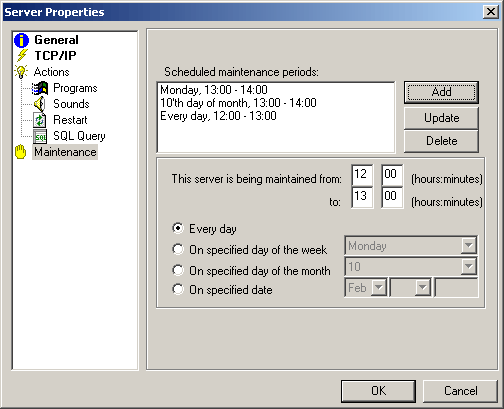Select the Programs tree item label
This screenshot has width=504, height=409.
[75, 88]
